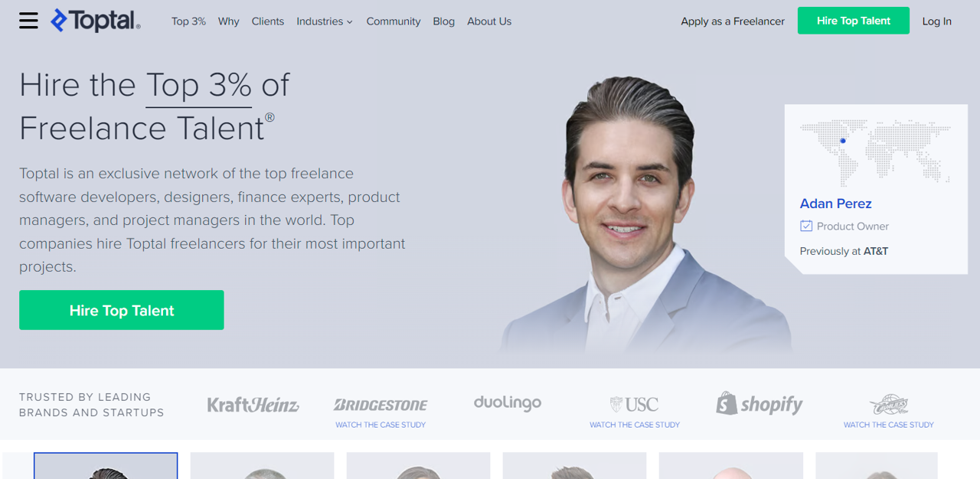Click the Previously at AT&T text
This screenshot has height=479, width=980.
pyautogui.click(x=844, y=251)
